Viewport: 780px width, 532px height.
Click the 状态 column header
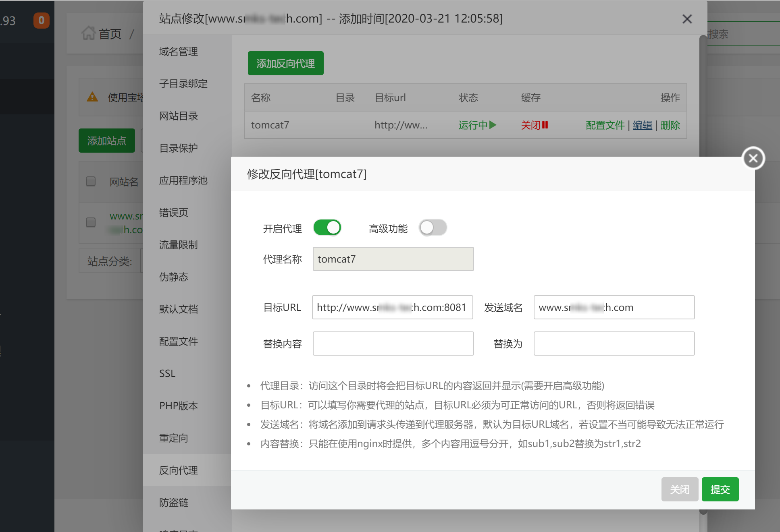tap(468, 97)
